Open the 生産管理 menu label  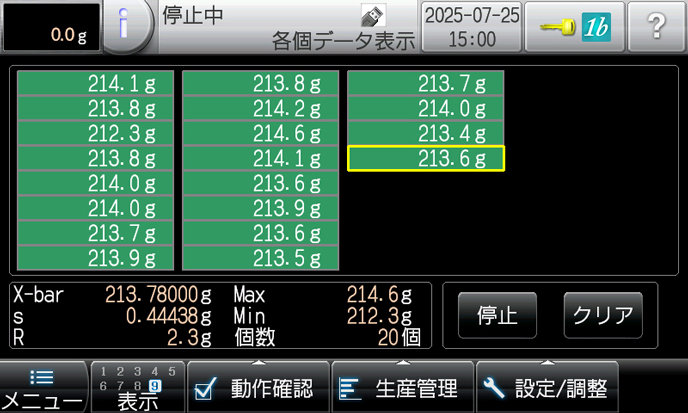point(416,389)
